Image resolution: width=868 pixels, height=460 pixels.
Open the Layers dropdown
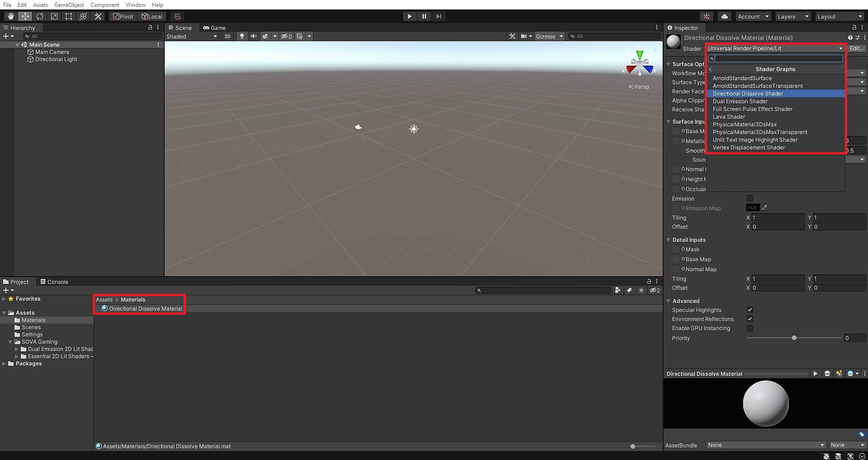click(792, 16)
